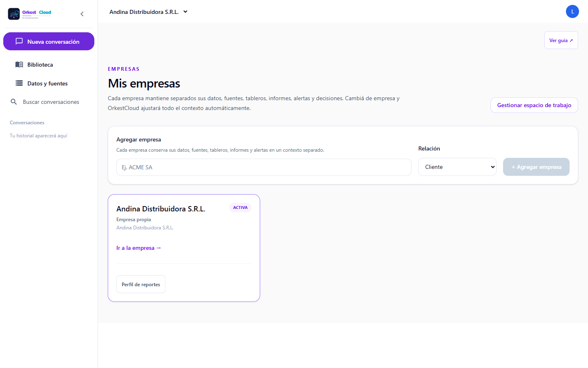Open Perfil de reportes

[141, 284]
